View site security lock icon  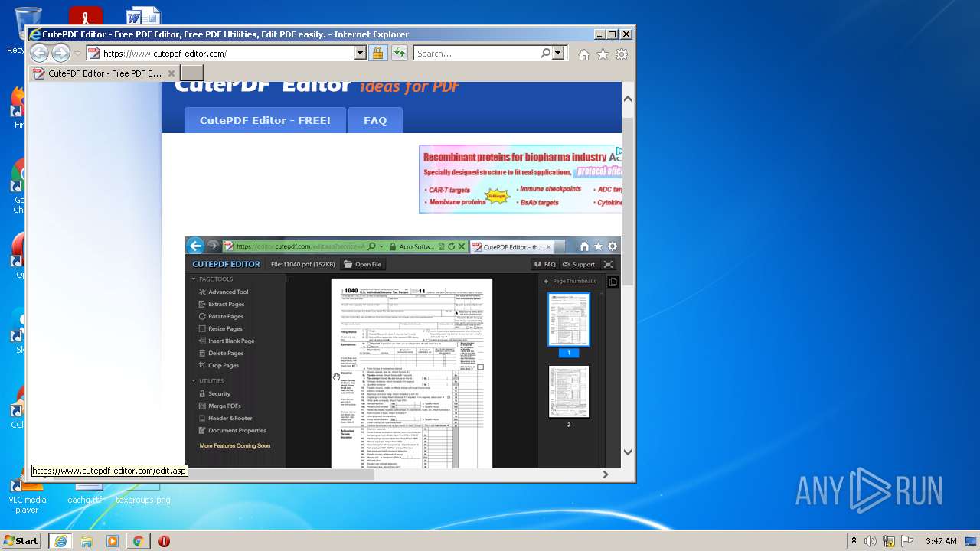tap(377, 54)
